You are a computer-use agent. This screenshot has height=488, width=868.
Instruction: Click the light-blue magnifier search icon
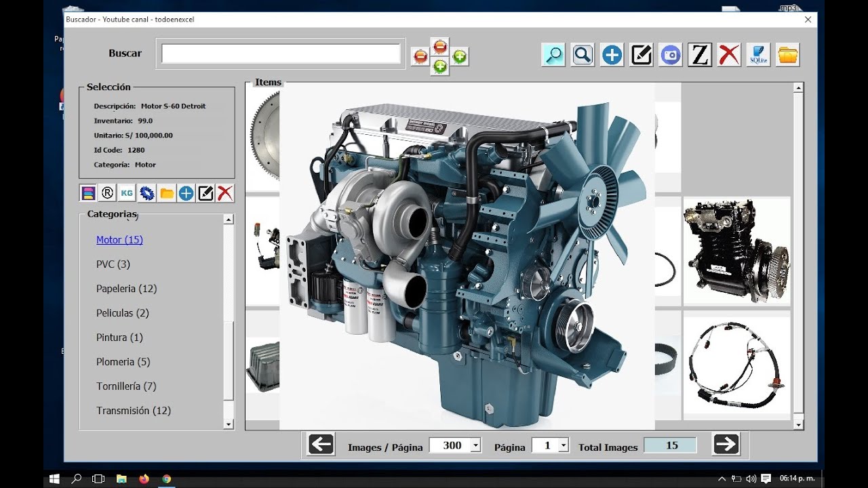pos(553,55)
